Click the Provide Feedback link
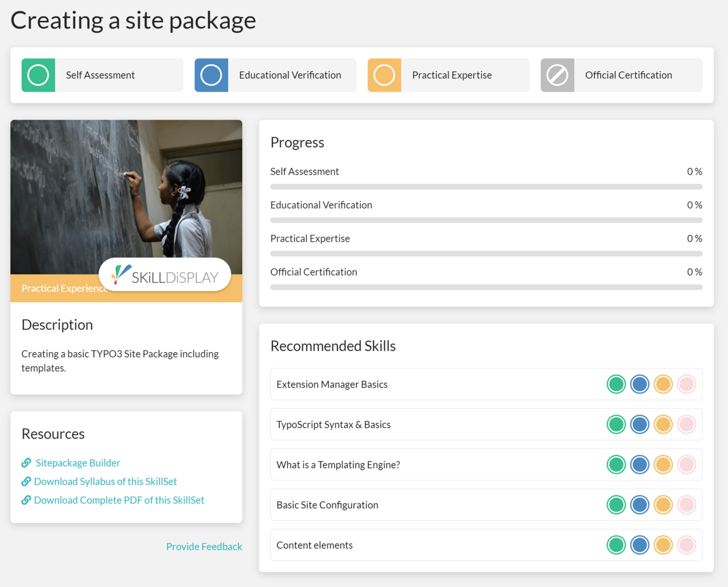 204,547
